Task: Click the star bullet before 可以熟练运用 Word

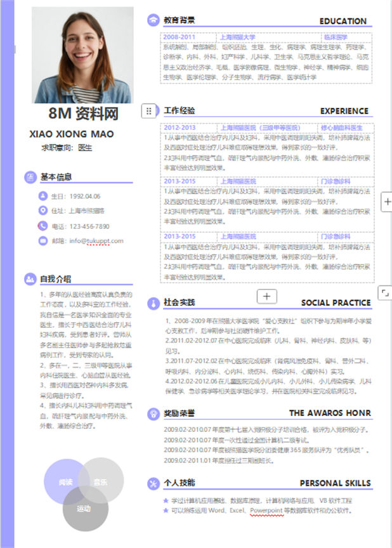Action: coord(166,511)
